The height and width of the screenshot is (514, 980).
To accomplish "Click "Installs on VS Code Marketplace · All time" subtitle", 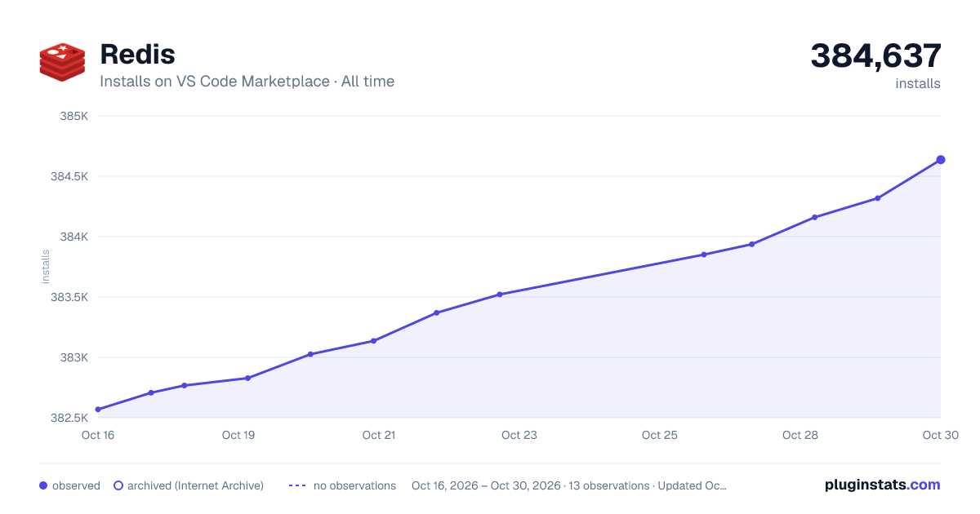I will click(247, 82).
